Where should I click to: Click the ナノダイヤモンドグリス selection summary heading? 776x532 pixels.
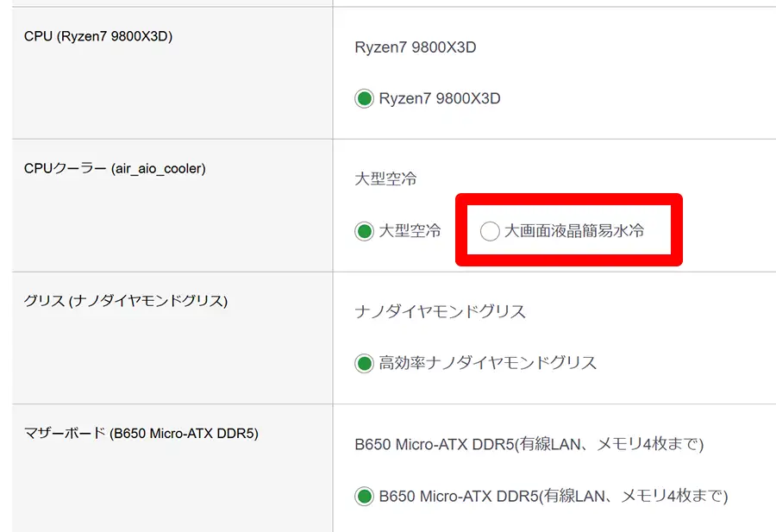click(x=440, y=312)
